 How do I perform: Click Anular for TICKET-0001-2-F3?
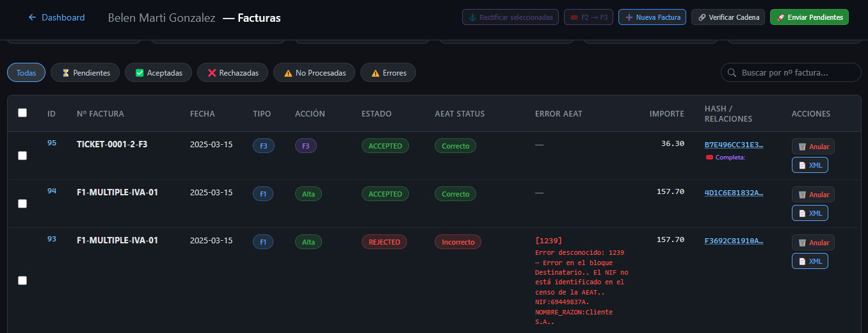tap(813, 147)
